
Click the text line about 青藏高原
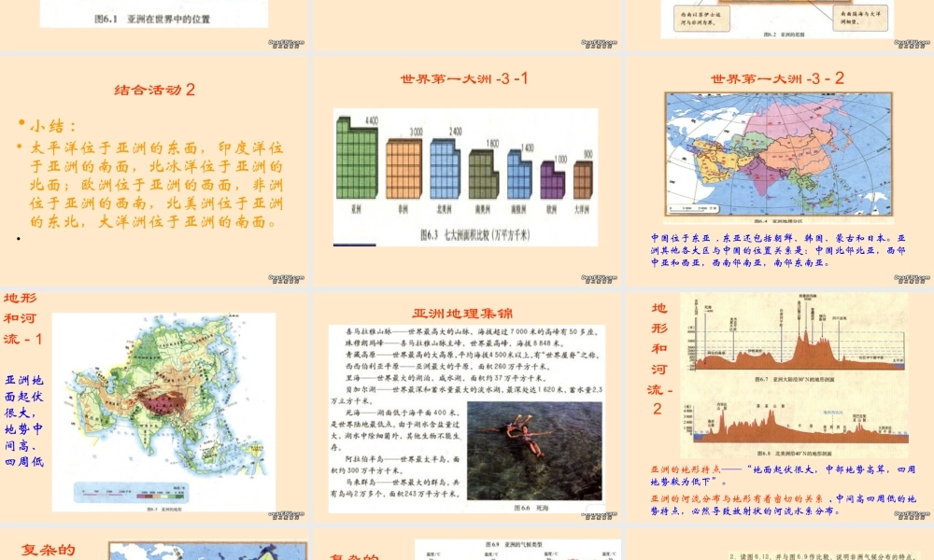pyautogui.click(x=471, y=355)
